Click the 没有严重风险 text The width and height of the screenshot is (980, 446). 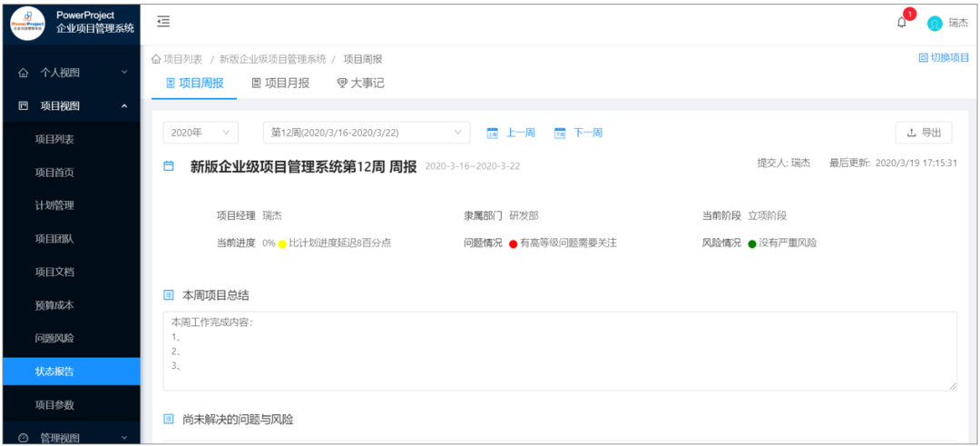788,243
